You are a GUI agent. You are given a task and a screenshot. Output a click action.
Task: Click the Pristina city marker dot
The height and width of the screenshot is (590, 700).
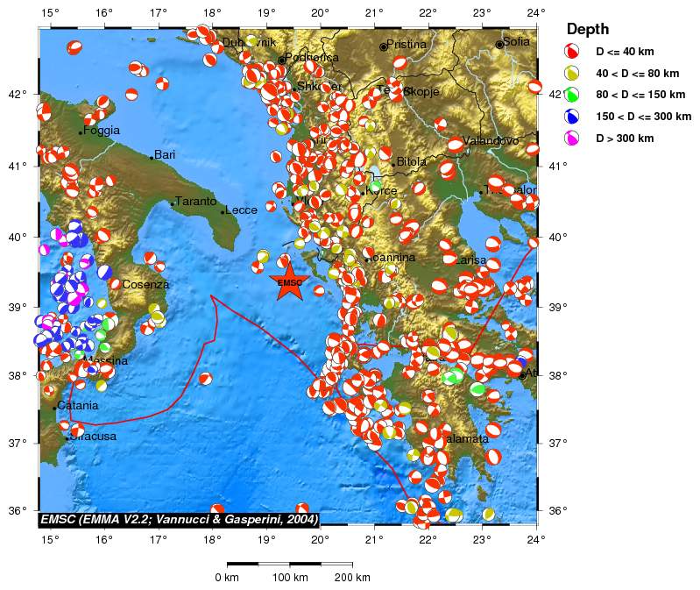tap(383, 46)
